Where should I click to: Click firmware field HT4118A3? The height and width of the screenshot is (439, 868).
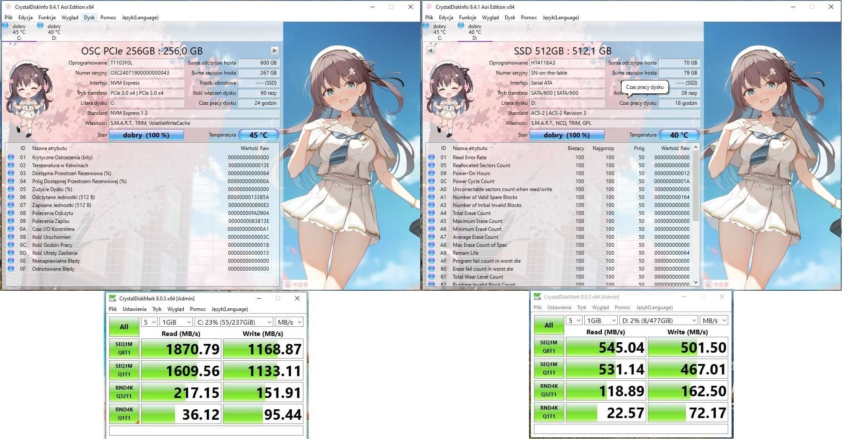coord(567,63)
